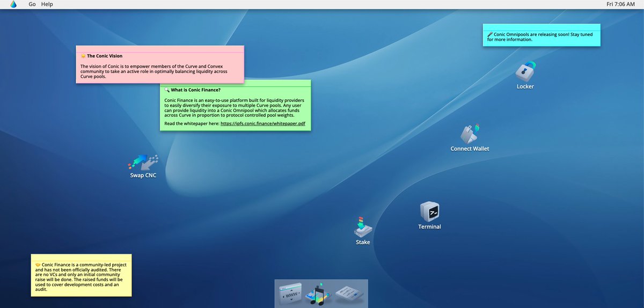This screenshot has width=644, height=308.
Task: Open the Help menu
Action: (x=47, y=4)
